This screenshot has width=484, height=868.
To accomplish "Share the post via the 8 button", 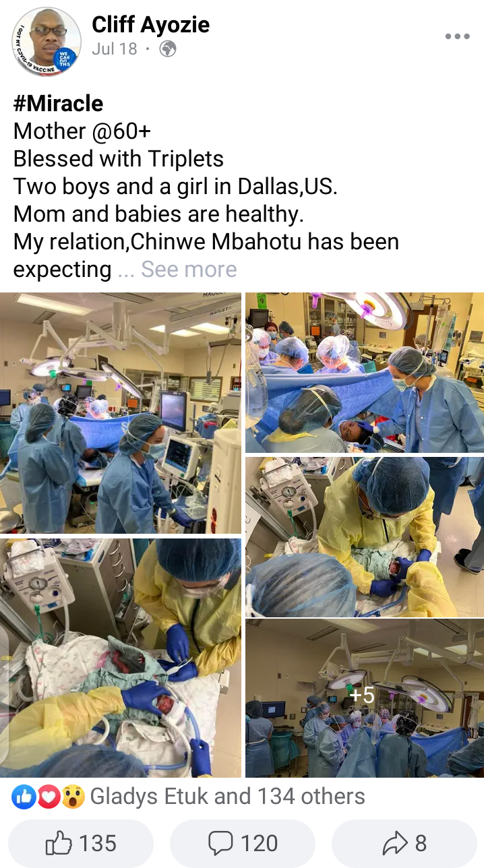I will pos(404,843).
